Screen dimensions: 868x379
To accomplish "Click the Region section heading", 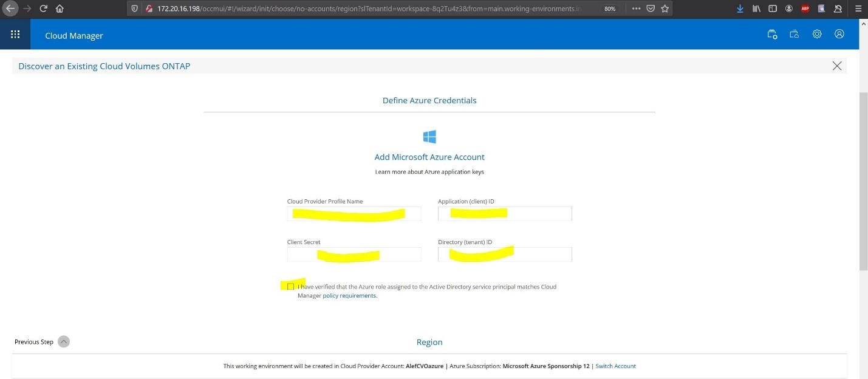I will [x=429, y=342].
